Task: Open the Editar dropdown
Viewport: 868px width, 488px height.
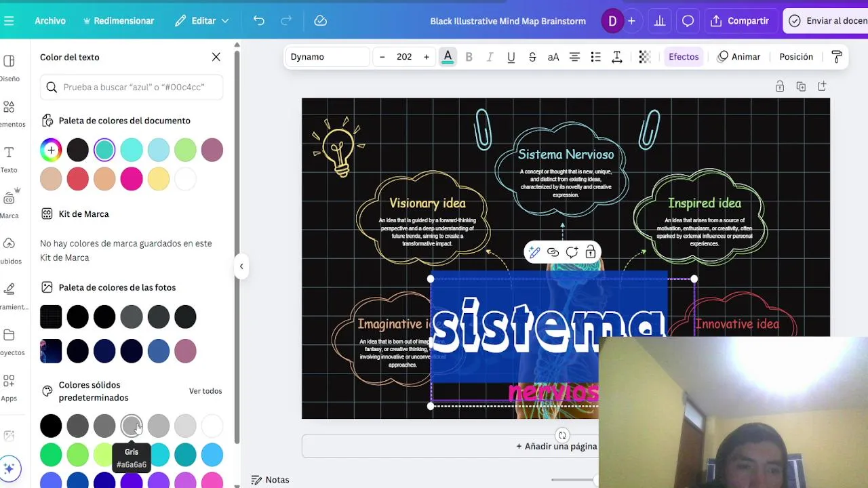Action: pyautogui.click(x=202, y=21)
